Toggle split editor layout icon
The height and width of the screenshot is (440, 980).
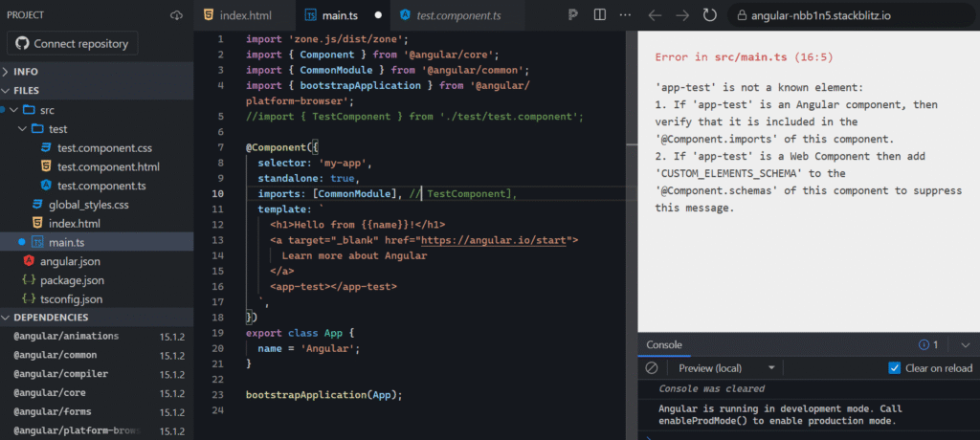click(x=599, y=15)
